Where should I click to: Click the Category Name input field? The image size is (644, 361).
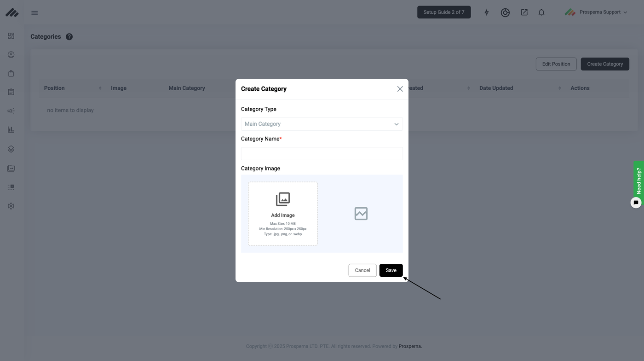pyautogui.click(x=322, y=153)
